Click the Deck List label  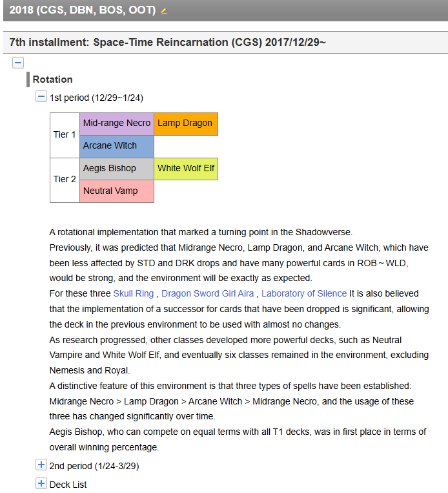[x=68, y=485]
